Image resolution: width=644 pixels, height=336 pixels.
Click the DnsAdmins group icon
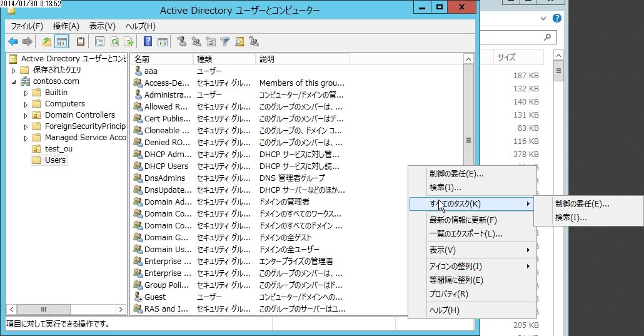point(138,178)
